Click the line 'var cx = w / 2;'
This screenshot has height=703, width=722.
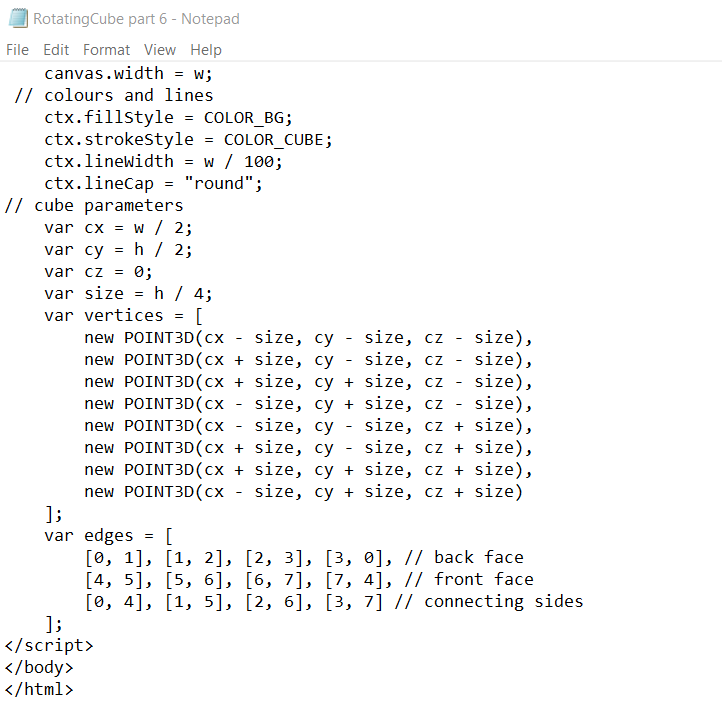click(x=118, y=228)
